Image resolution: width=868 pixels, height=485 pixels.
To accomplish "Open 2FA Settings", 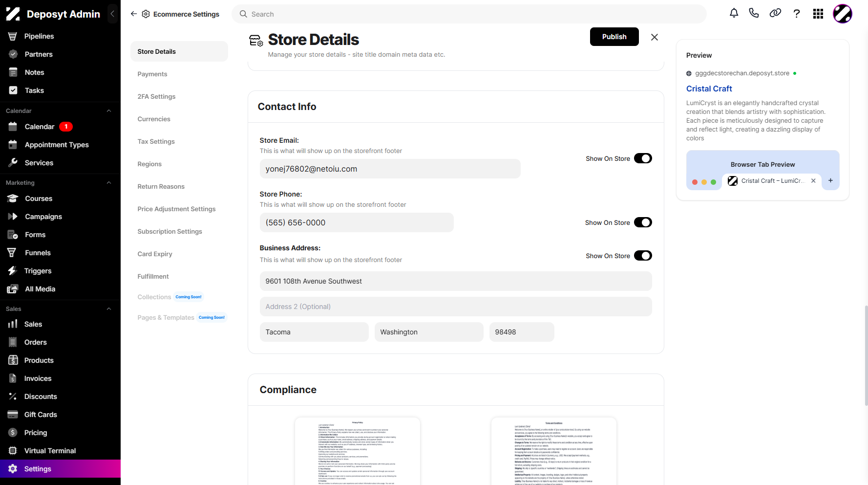I will coord(156,96).
